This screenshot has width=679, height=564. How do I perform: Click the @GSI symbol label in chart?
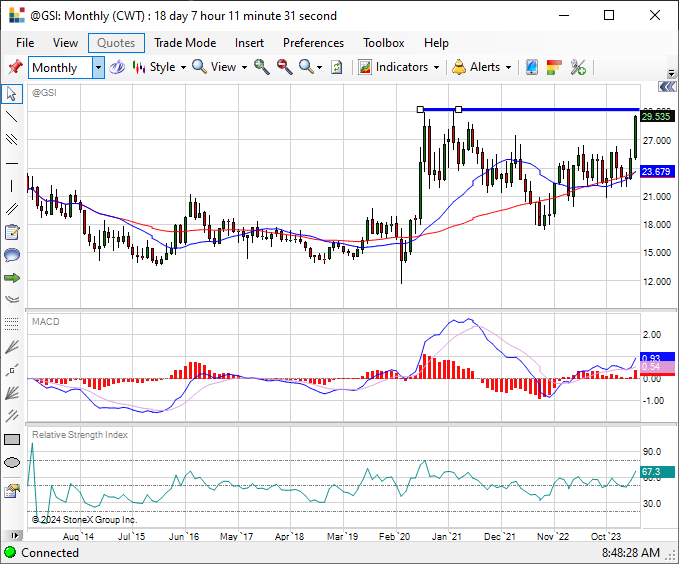(x=44, y=93)
